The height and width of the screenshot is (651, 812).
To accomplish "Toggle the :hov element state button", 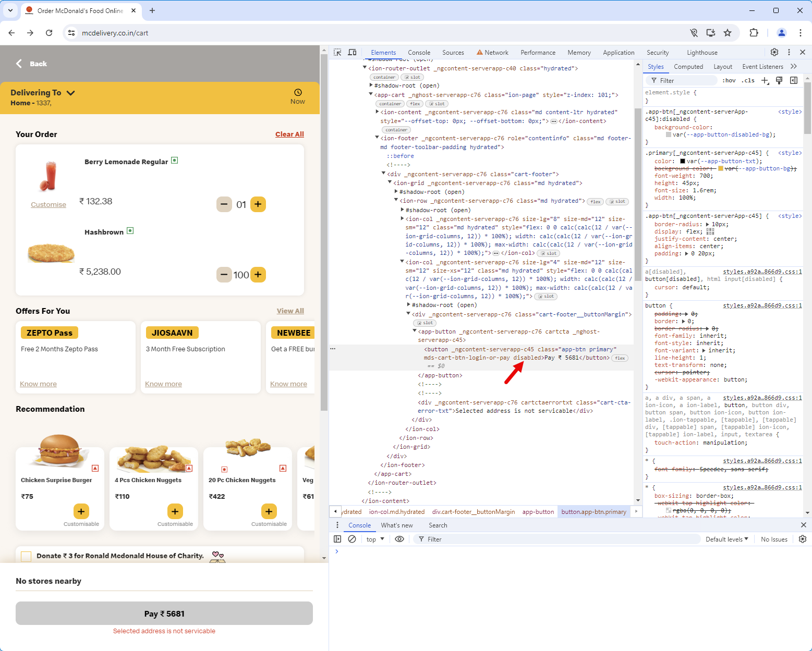I will 729,80.
